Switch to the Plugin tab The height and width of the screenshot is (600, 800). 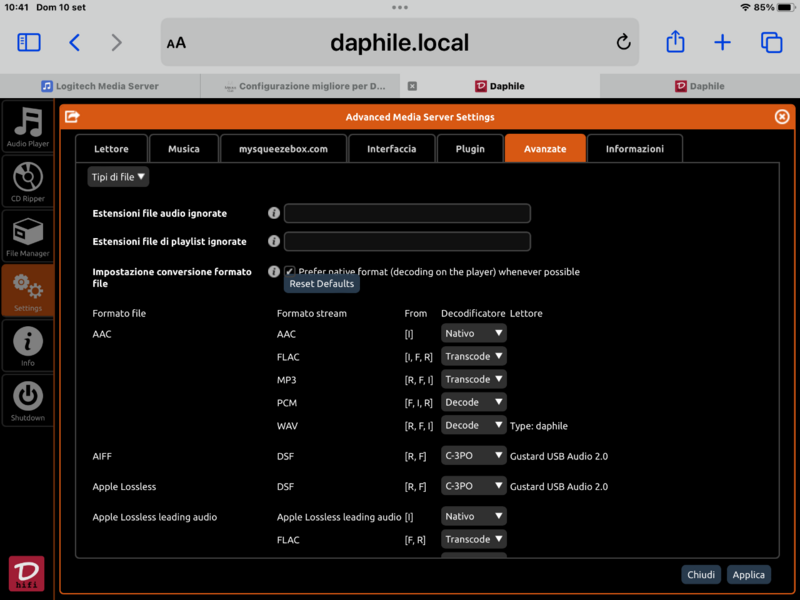pos(470,149)
